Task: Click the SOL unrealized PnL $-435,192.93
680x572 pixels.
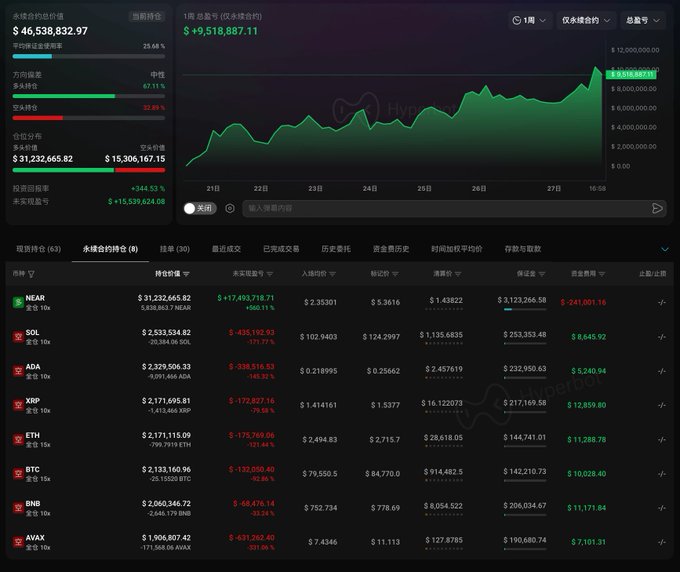Action: click(252, 332)
